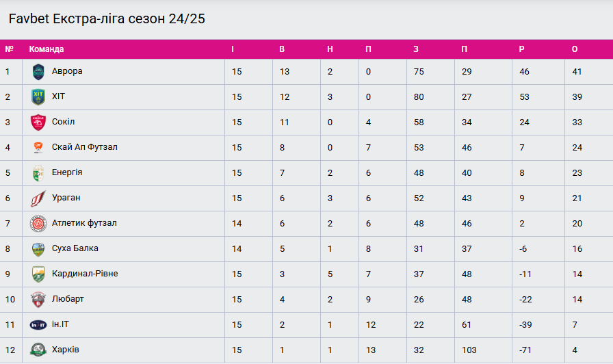Screen dimensions: 613x364
Task: Click the Favbet Екстра-ліга season title
Action: (107, 19)
